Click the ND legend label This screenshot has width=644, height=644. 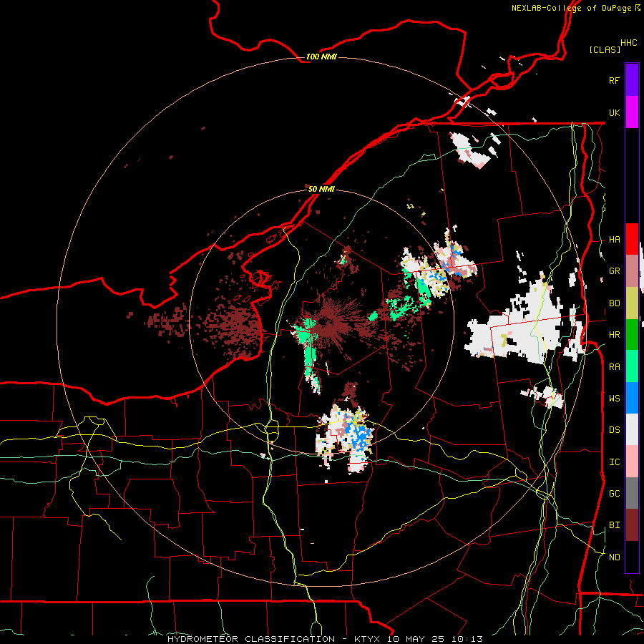pyautogui.click(x=614, y=557)
